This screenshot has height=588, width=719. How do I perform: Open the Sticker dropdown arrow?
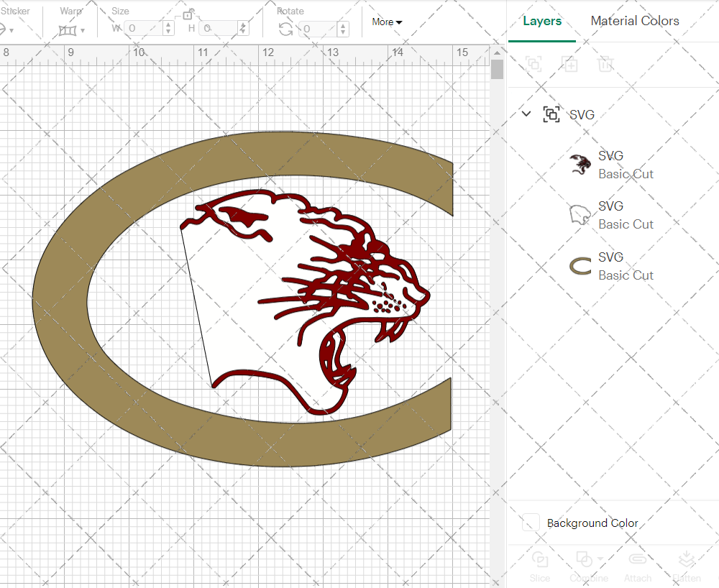(x=12, y=31)
